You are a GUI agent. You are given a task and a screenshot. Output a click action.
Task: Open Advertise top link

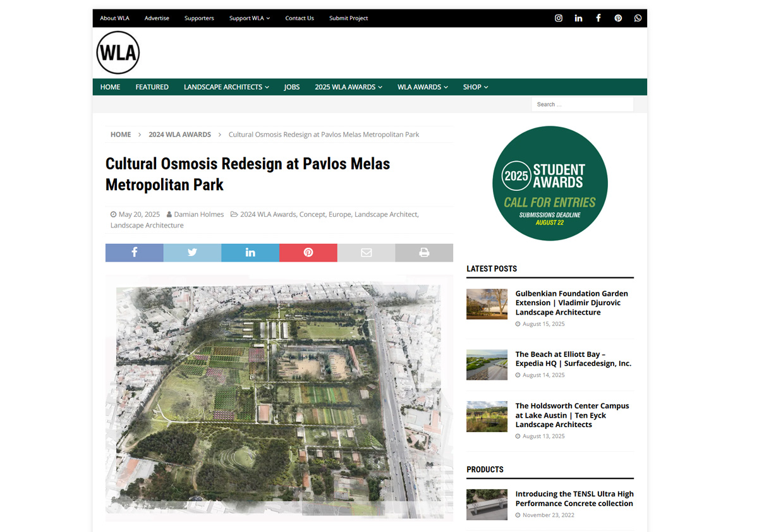click(x=157, y=18)
